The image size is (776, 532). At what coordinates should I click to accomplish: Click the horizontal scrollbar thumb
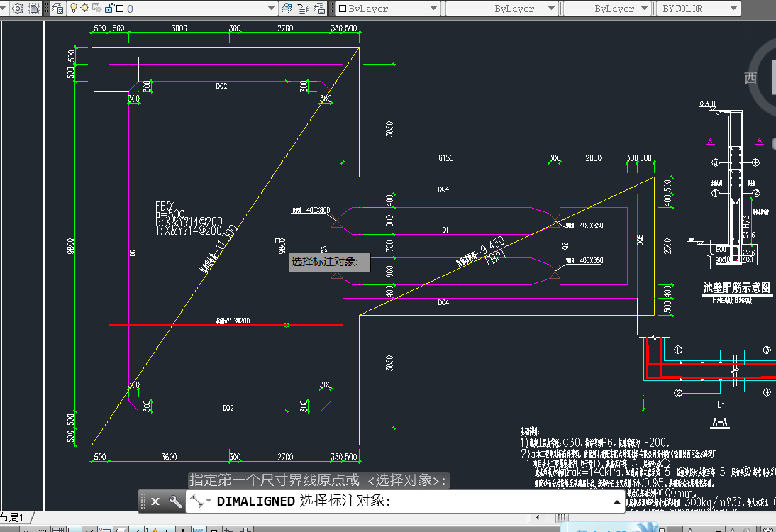(x=561, y=518)
